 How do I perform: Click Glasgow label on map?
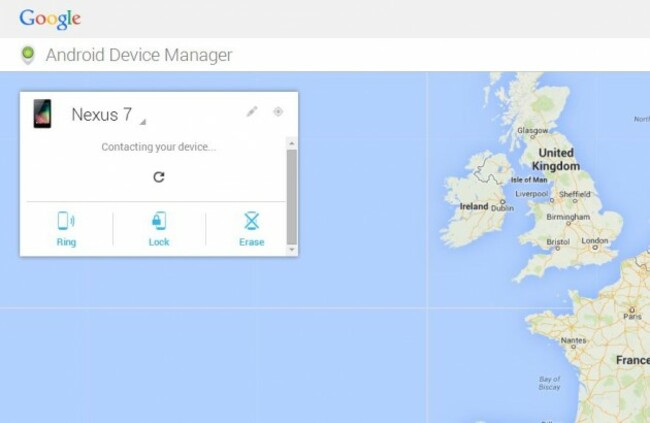(533, 131)
